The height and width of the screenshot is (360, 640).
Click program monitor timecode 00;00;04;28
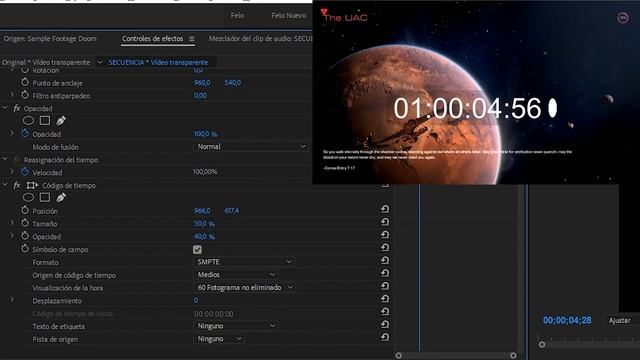click(x=567, y=320)
